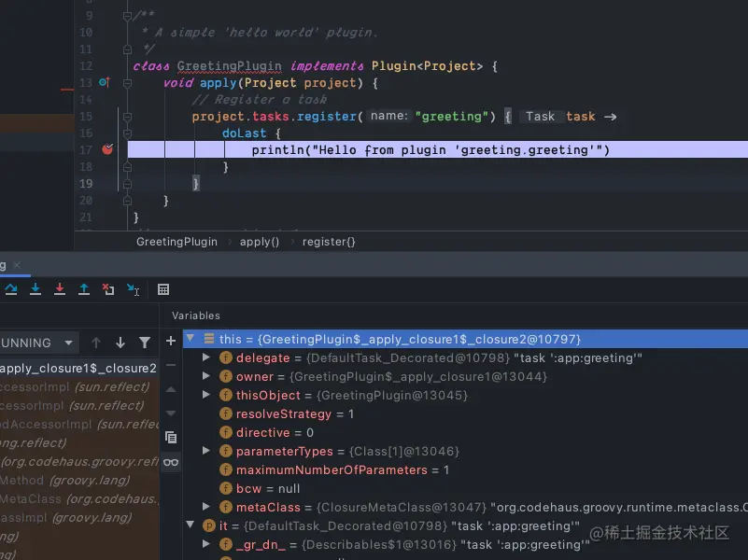The image size is (748, 560).
Task: Select the org.codehaus MetaClass stack frame
Action: pyautogui.click(x=78, y=498)
